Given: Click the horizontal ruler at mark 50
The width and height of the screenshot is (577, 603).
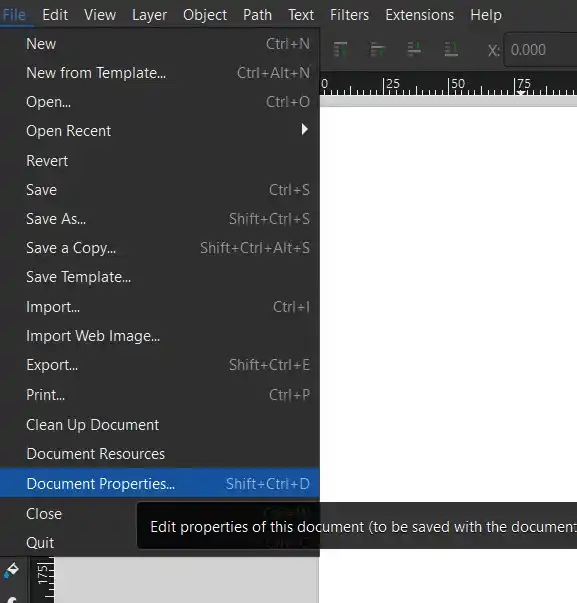Looking at the screenshot, I should pos(457,84).
